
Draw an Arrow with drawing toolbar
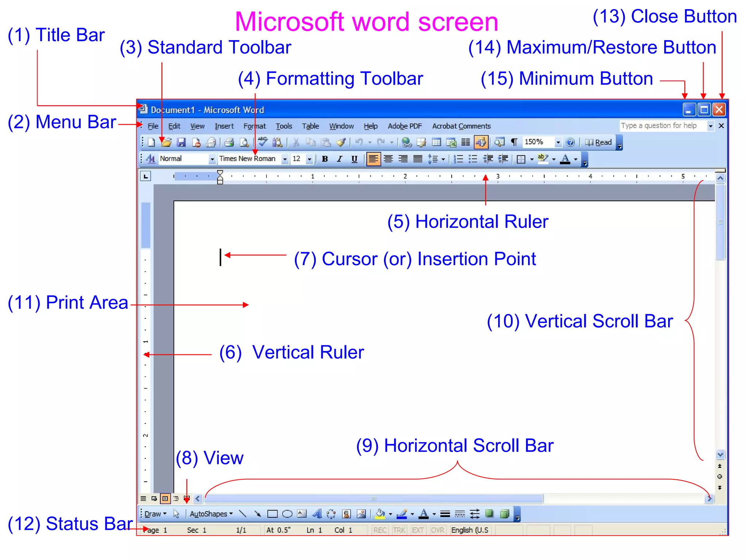pos(258,514)
